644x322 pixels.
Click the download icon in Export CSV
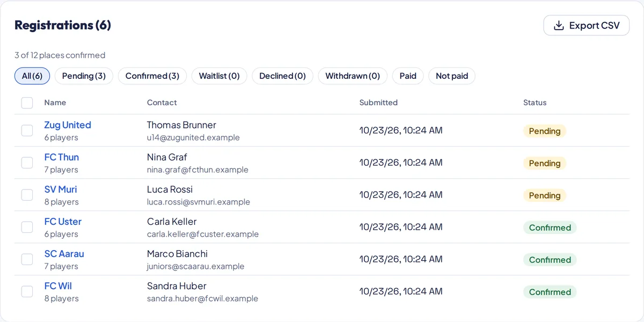point(559,25)
